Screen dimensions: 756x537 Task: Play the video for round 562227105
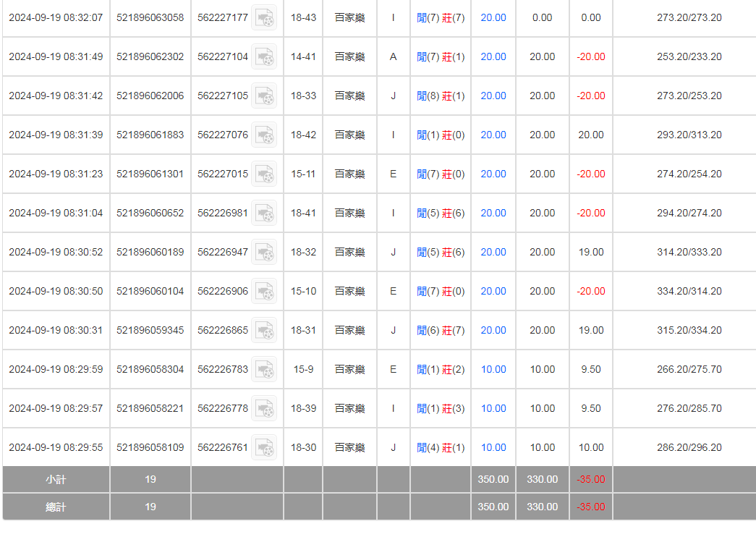click(x=264, y=96)
